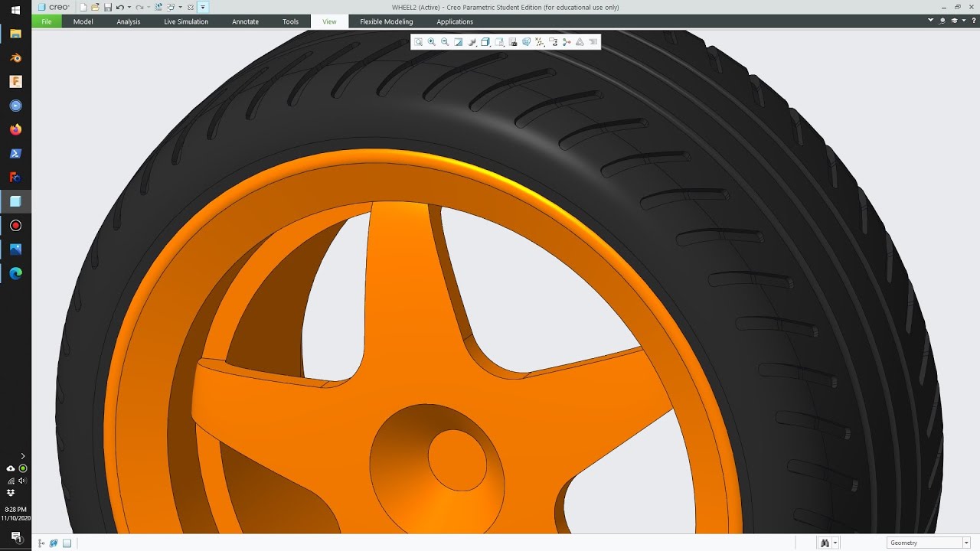980x551 pixels.
Task: Open File Explorer from taskbar
Action: pyautogui.click(x=15, y=34)
